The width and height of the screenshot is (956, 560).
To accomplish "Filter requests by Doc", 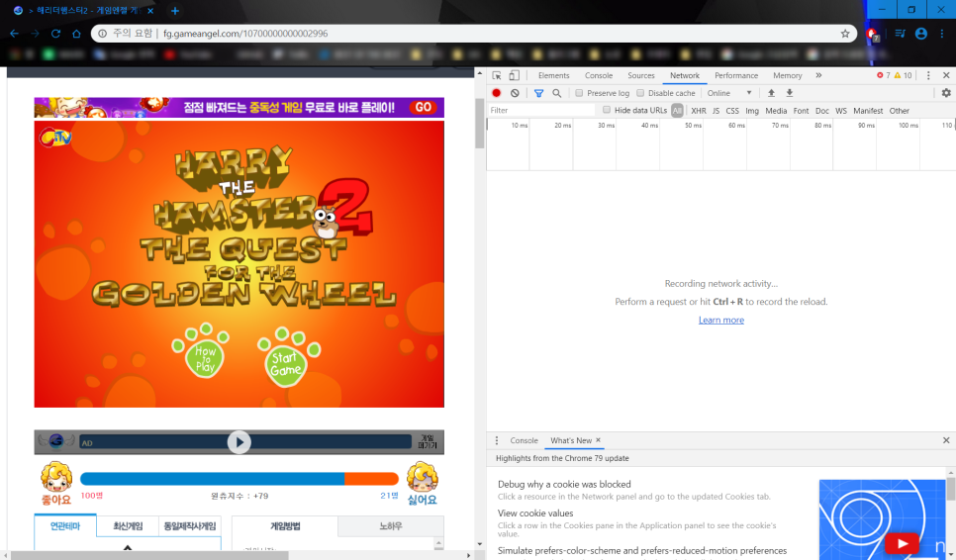I will (822, 111).
